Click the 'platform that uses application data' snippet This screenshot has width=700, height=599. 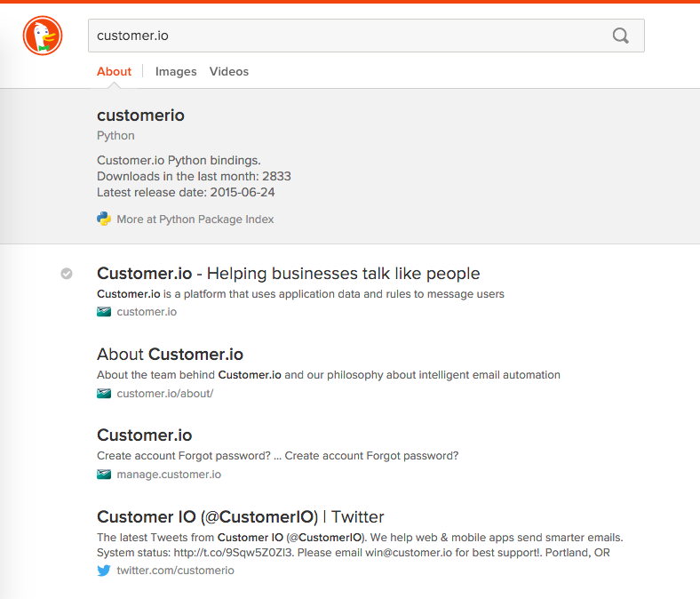coord(300,294)
